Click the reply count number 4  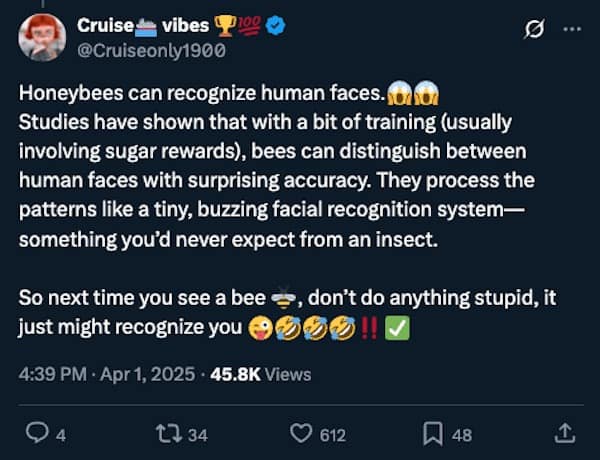tap(61, 435)
